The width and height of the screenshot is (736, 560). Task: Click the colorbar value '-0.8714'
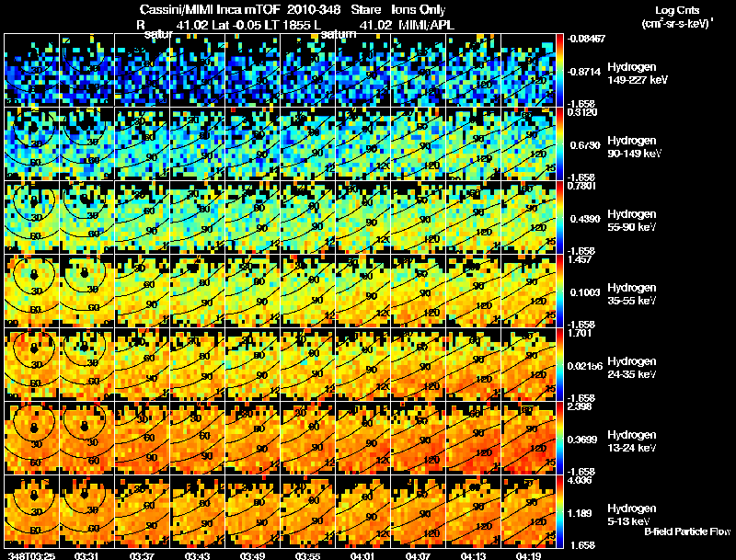(x=583, y=72)
